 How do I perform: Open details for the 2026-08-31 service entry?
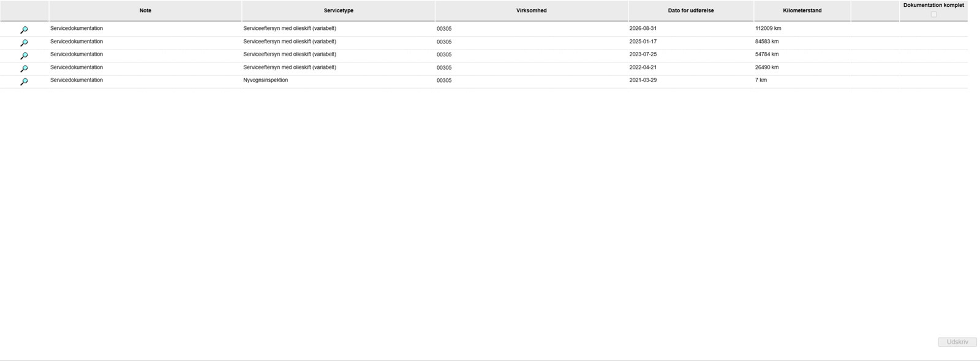click(x=24, y=29)
